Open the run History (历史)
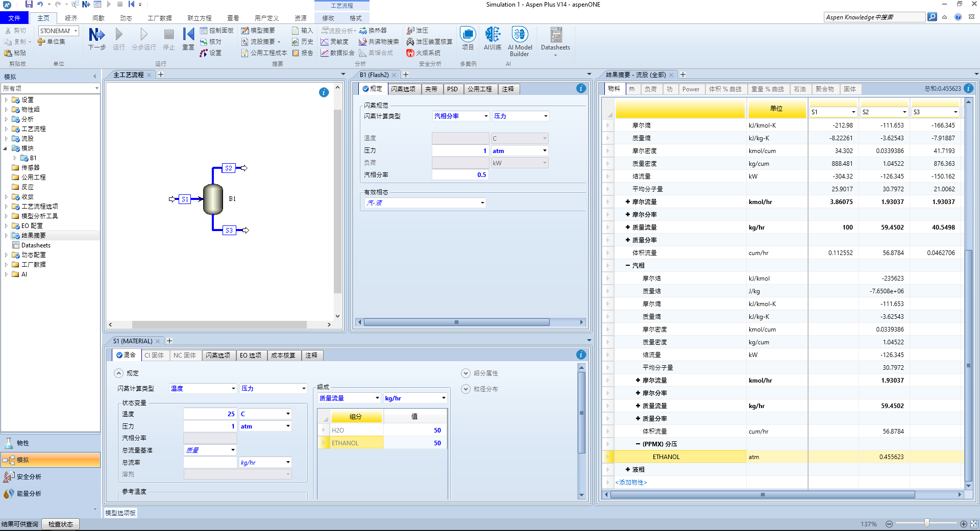980x531 pixels. tap(302, 42)
